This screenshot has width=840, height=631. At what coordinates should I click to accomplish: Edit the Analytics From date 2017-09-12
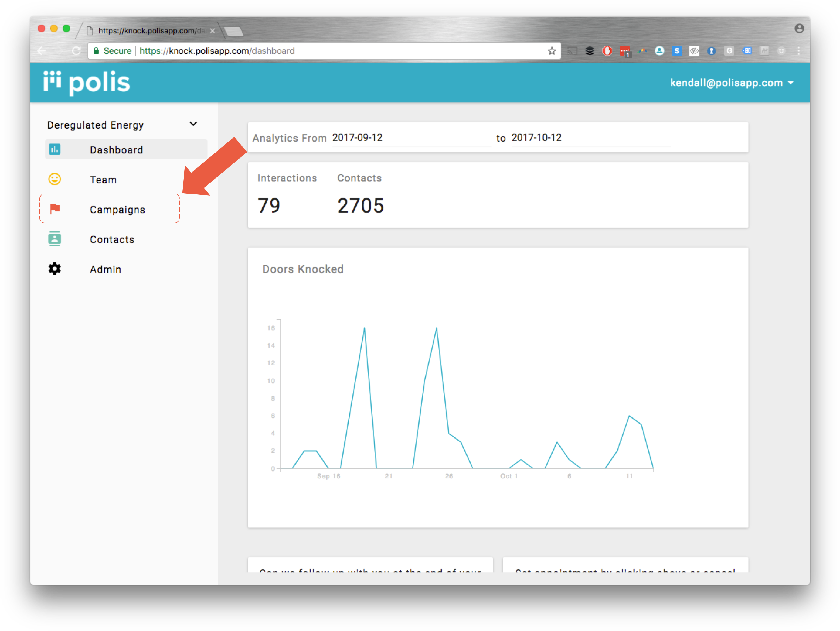(412, 138)
